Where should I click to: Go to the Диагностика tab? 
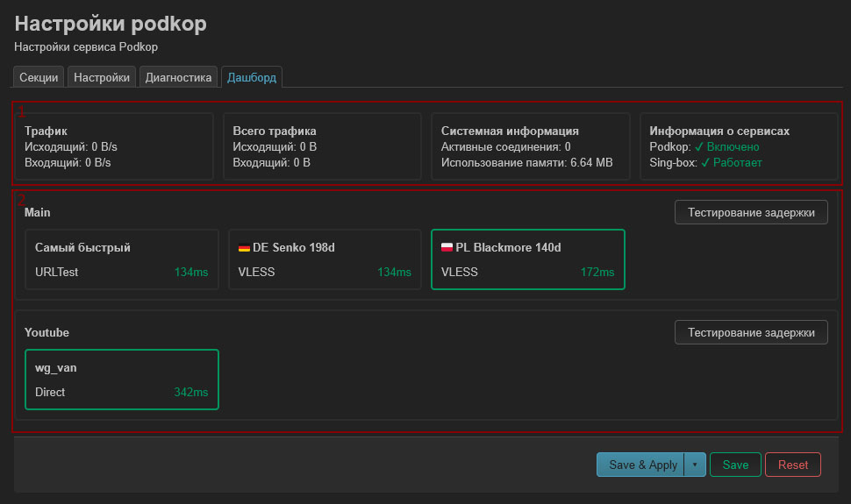click(179, 77)
